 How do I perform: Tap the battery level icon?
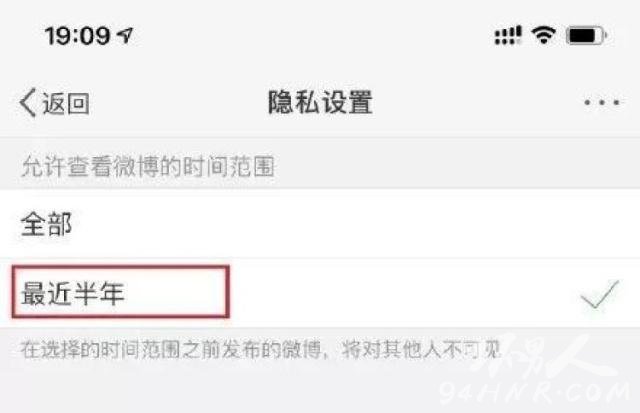click(x=586, y=36)
